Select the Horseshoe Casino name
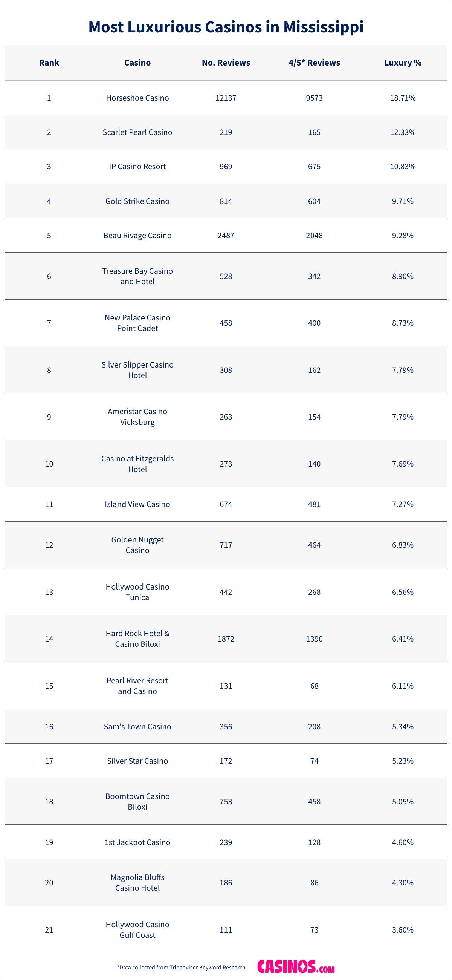Viewport: 452px width, 980px height. click(137, 98)
